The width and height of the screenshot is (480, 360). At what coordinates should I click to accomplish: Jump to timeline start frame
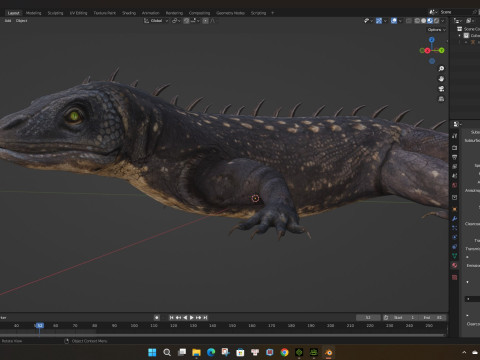point(171,318)
